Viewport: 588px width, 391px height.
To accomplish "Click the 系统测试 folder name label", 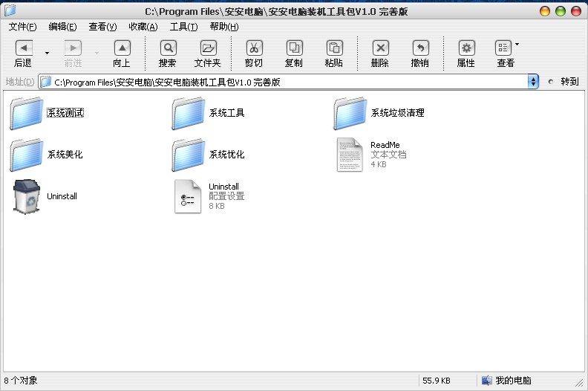I will coord(65,113).
